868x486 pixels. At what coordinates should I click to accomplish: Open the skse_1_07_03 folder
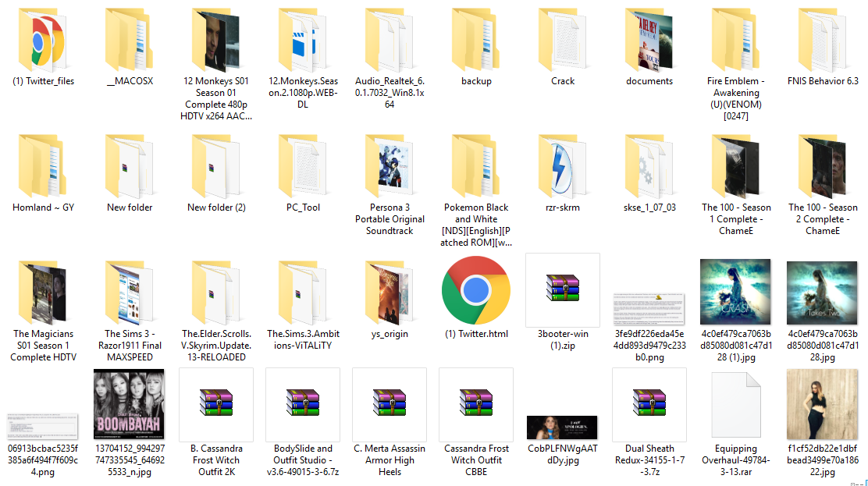[649, 166]
